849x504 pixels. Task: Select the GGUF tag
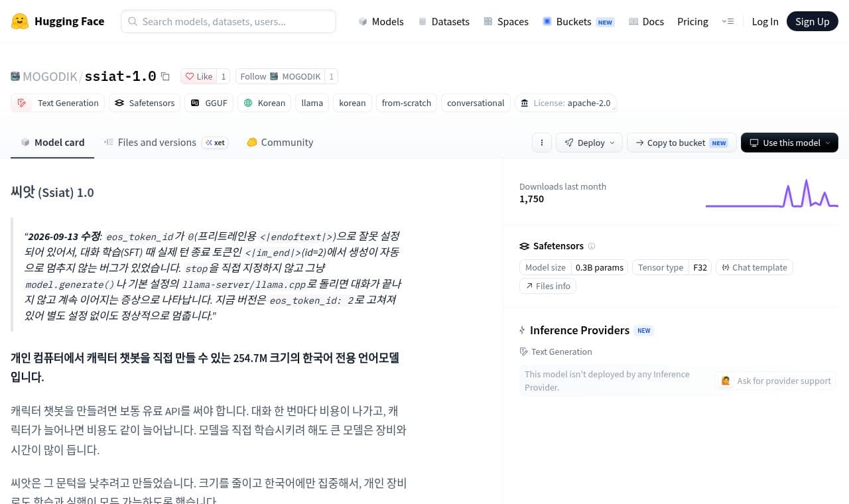[x=209, y=103]
